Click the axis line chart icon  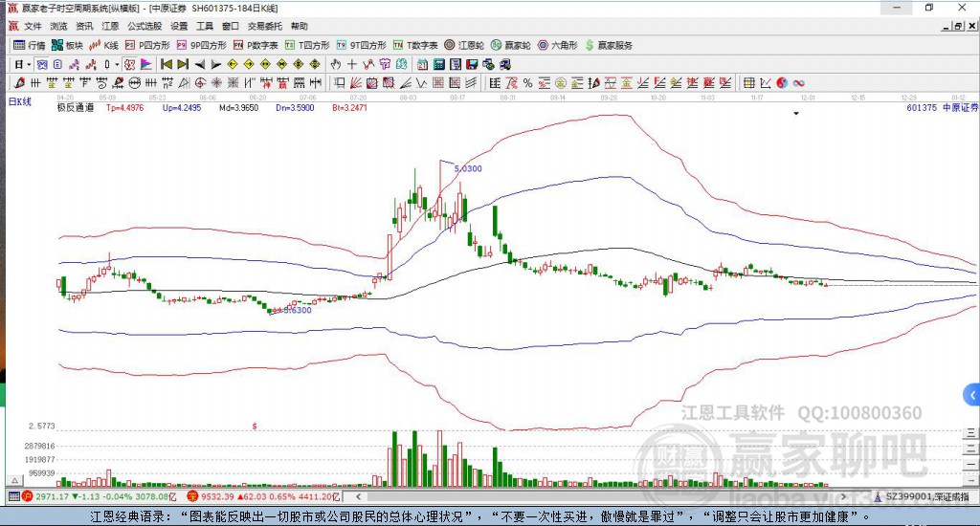pos(765,83)
